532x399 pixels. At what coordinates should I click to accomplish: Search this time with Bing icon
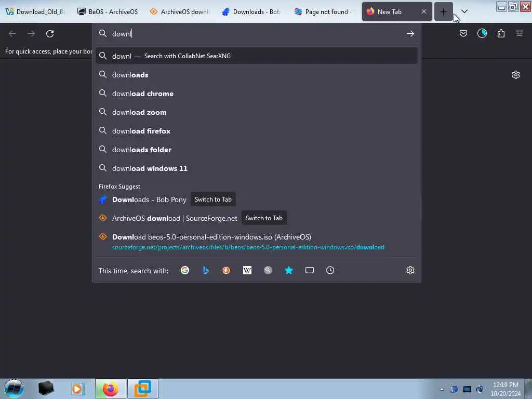click(206, 270)
